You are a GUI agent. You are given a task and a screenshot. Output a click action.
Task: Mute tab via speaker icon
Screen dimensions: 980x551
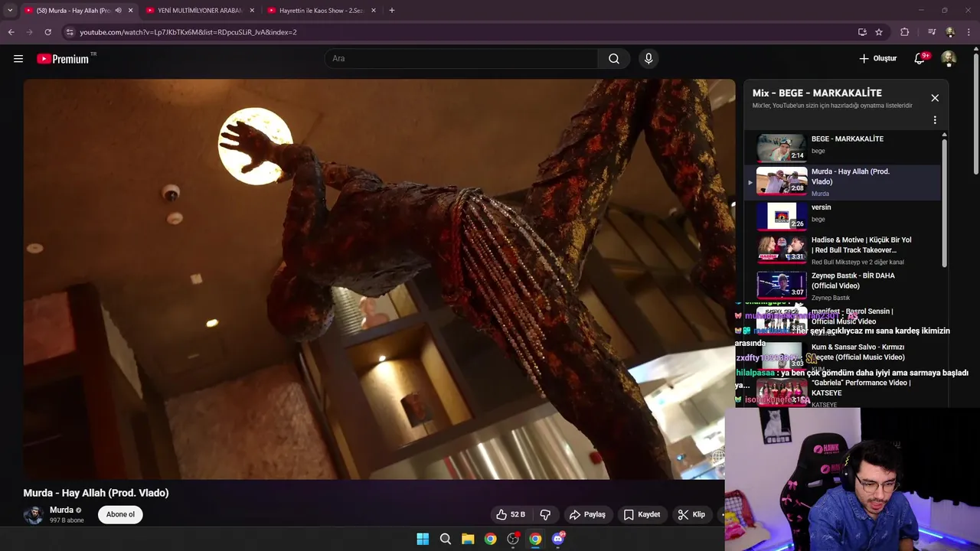[118, 11]
